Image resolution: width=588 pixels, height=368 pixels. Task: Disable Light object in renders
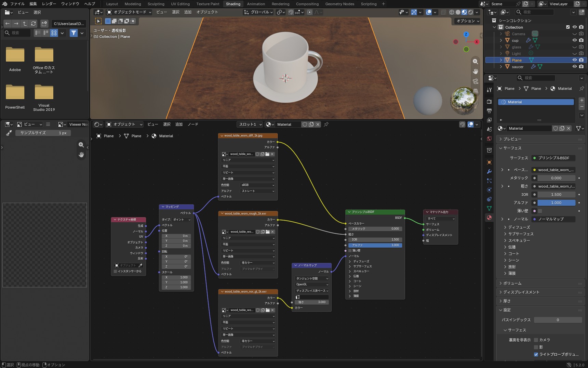[x=581, y=54]
